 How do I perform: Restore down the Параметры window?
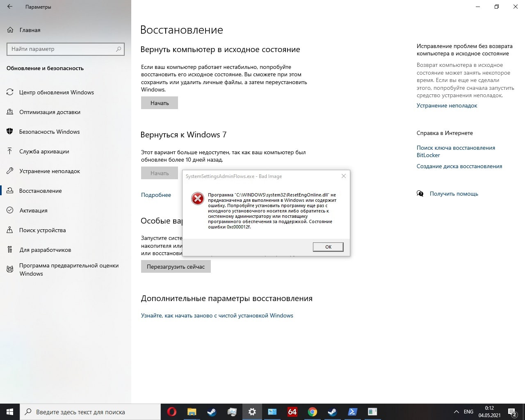point(497,7)
